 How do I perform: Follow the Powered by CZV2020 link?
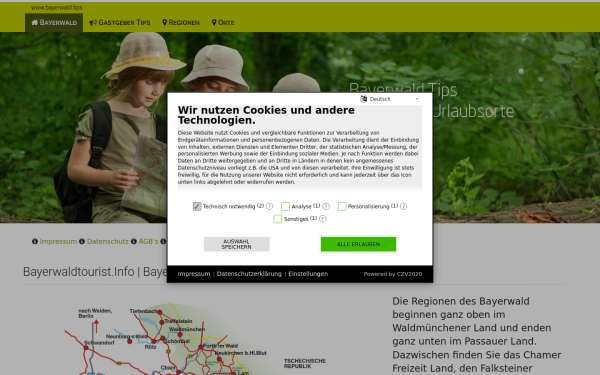393,274
